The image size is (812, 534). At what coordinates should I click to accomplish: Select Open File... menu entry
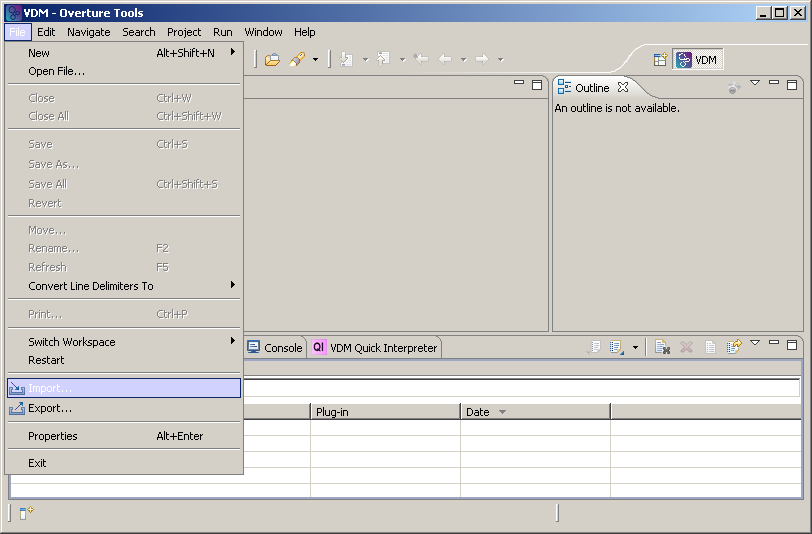pos(124,71)
